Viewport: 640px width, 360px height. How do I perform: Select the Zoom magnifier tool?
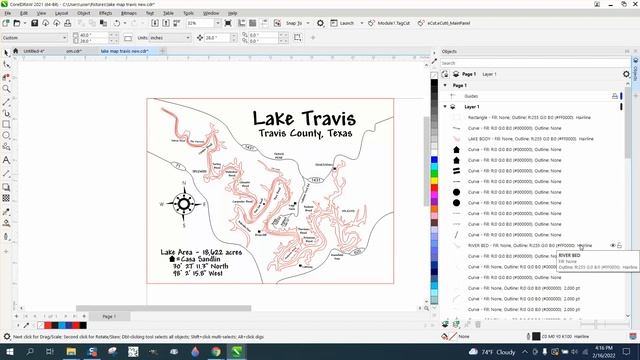6,89
